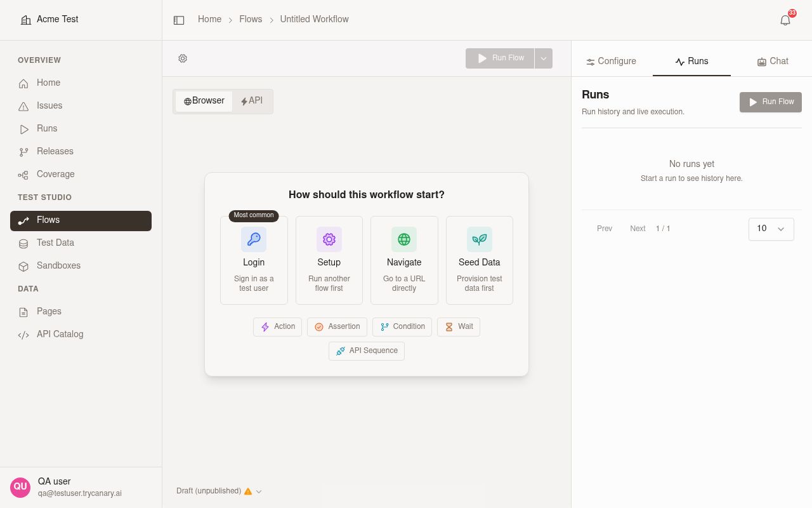Click the Next pagination button

638,229
